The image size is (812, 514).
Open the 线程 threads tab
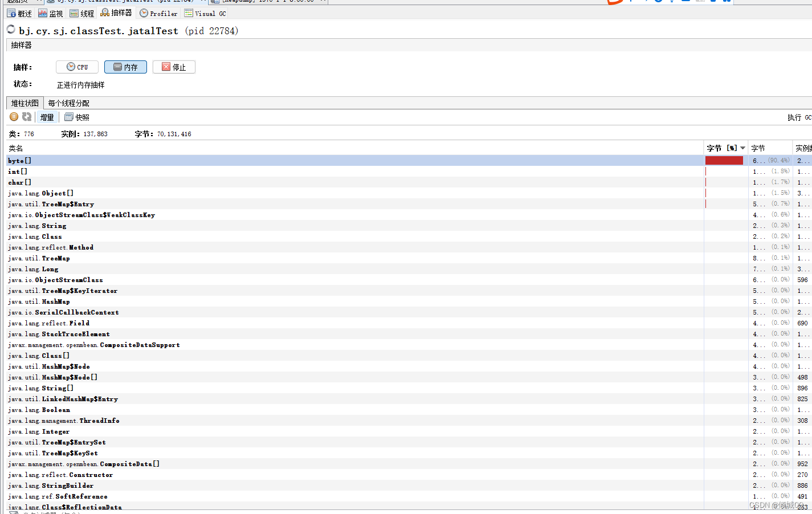click(x=82, y=13)
